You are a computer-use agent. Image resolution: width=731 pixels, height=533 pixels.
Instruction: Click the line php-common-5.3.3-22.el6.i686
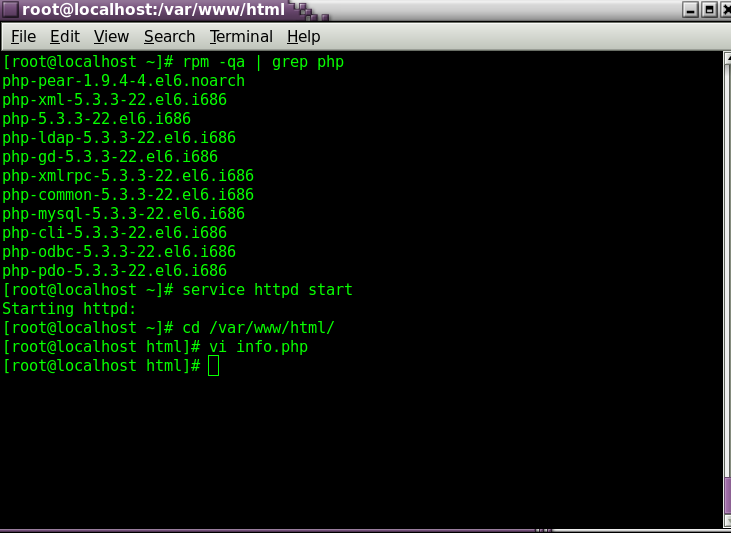128,194
